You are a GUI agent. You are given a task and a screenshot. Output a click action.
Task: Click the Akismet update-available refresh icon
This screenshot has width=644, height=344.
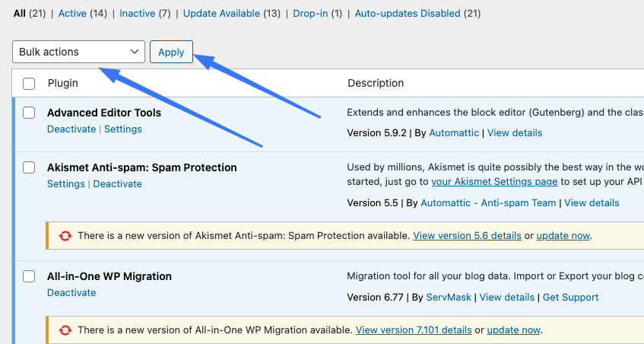click(65, 236)
